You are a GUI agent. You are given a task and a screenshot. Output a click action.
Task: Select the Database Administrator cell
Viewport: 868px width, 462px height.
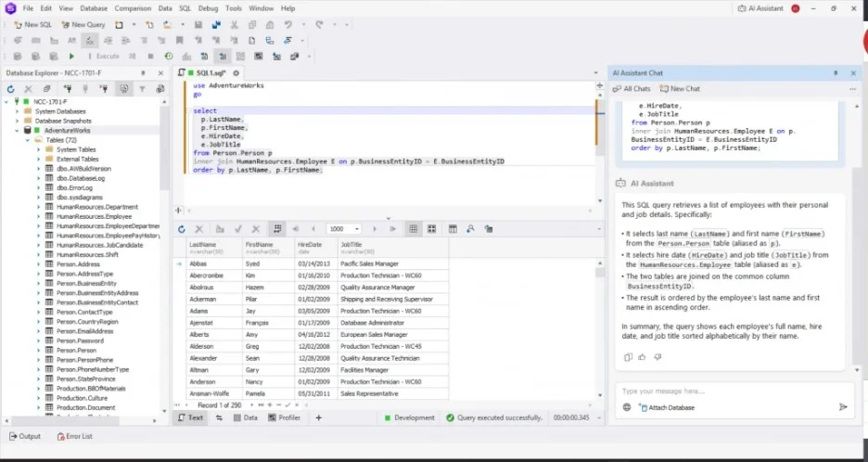[393, 323]
